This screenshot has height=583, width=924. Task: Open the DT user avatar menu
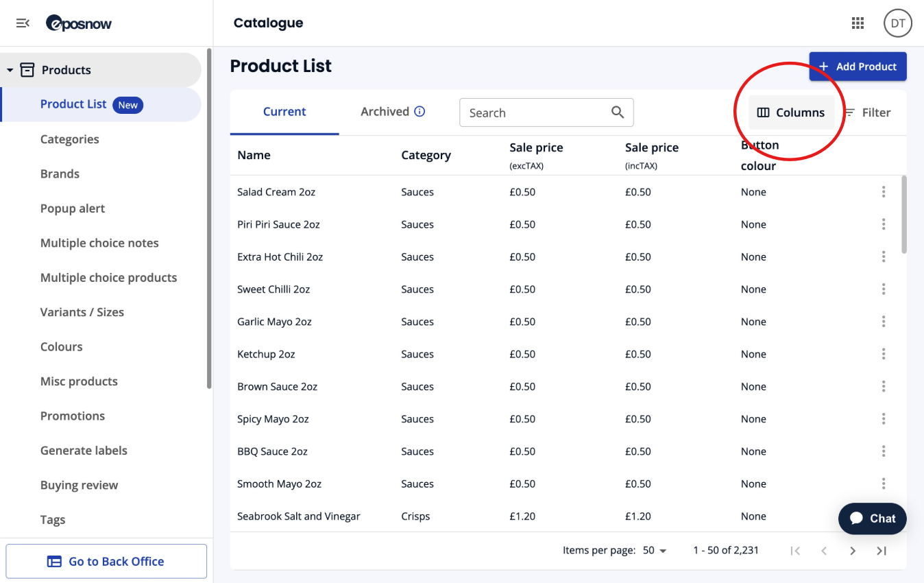[x=898, y=23]
